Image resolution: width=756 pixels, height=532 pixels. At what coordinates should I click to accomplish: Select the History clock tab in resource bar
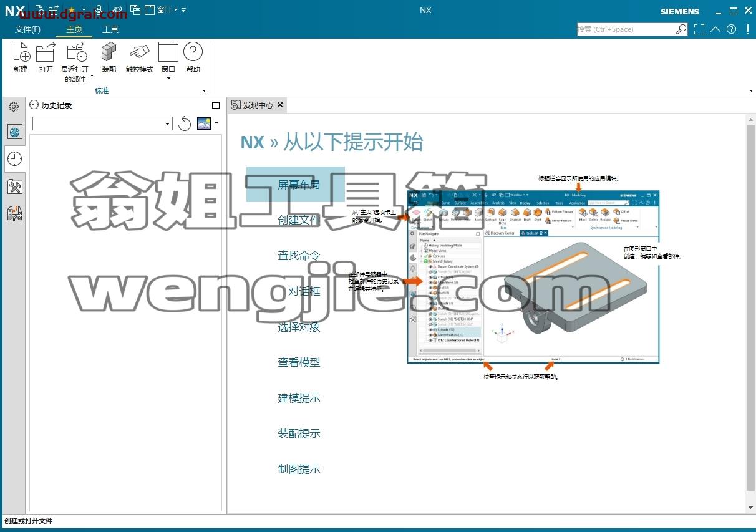(15, 159)
